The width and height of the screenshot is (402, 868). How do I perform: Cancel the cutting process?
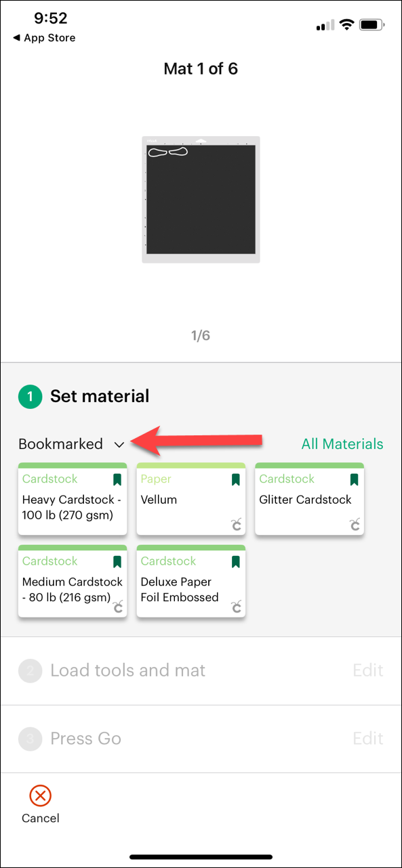click(40, 804)
